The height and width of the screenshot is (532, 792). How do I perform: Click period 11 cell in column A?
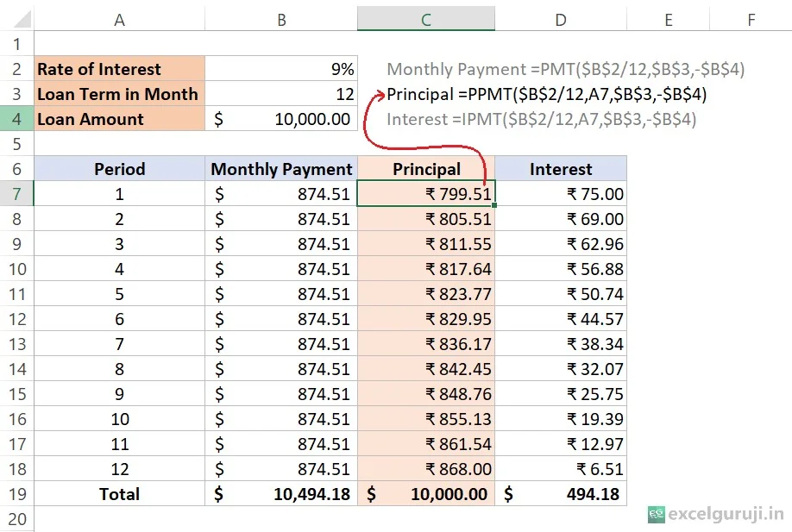[x=119, y=444]
